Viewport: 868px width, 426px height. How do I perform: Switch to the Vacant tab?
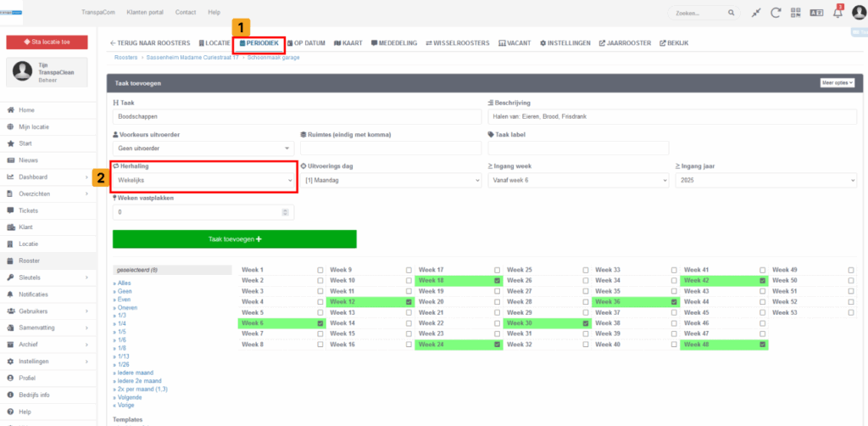(x=515, y=43)
